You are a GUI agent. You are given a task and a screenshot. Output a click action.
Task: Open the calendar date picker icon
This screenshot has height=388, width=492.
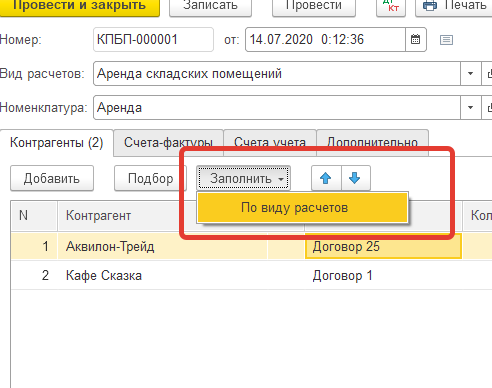pyautogui.click(x=416, y=40)
